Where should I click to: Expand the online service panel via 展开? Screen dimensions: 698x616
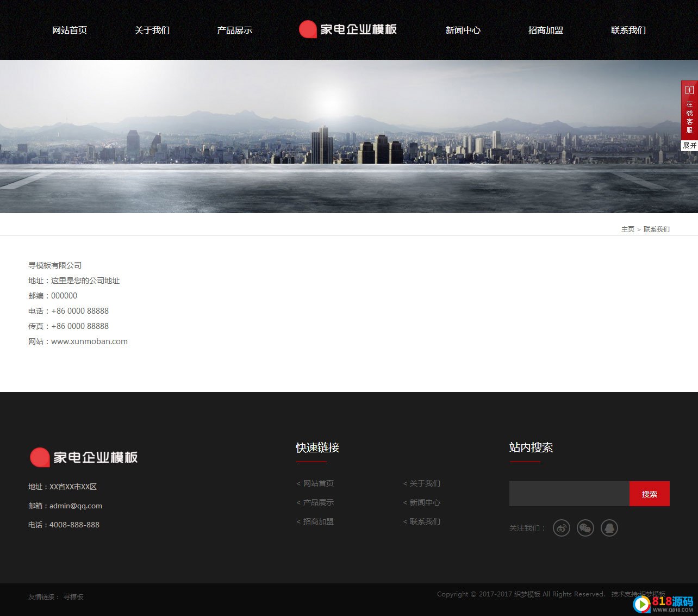point(689,146)
